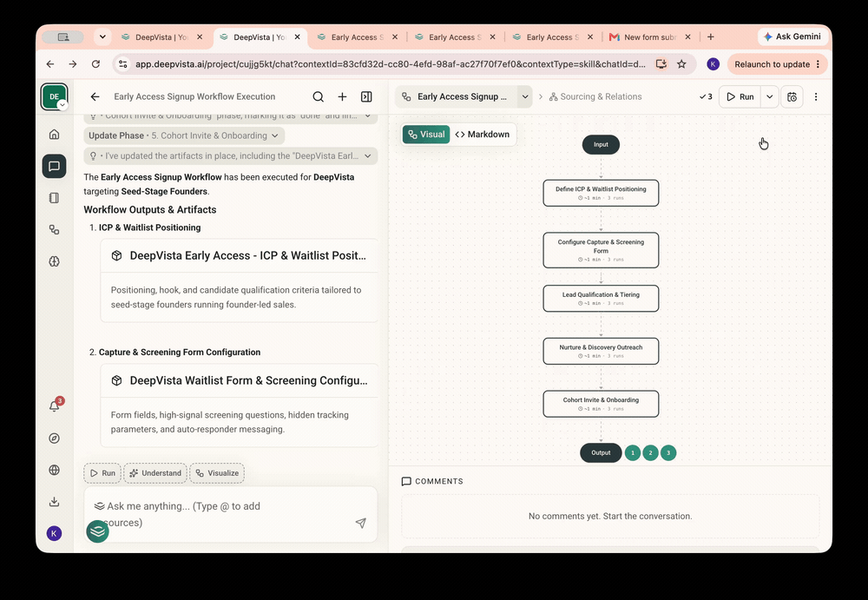Send the chat message arrow

point(361,523)
